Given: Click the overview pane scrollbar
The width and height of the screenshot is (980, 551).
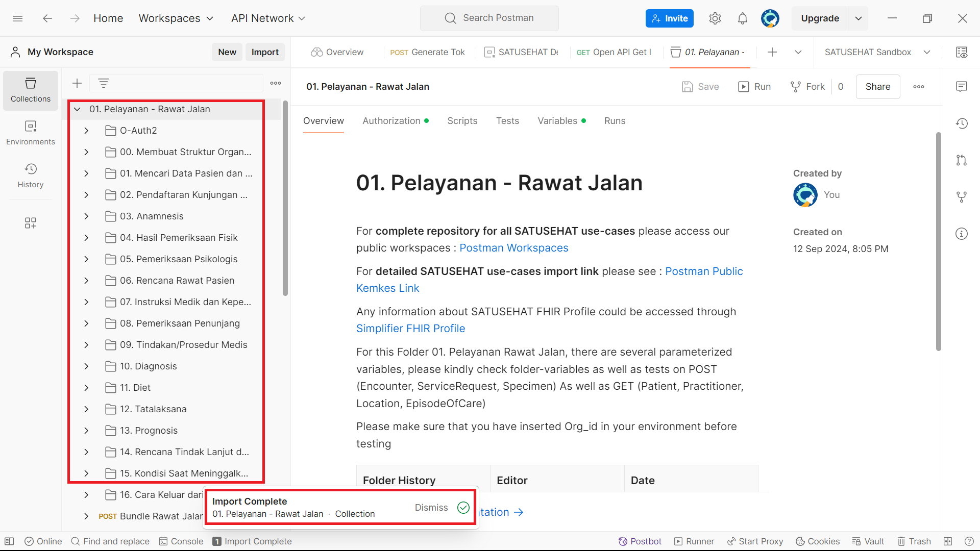Looking at the screenshot, I should [938, 241].
